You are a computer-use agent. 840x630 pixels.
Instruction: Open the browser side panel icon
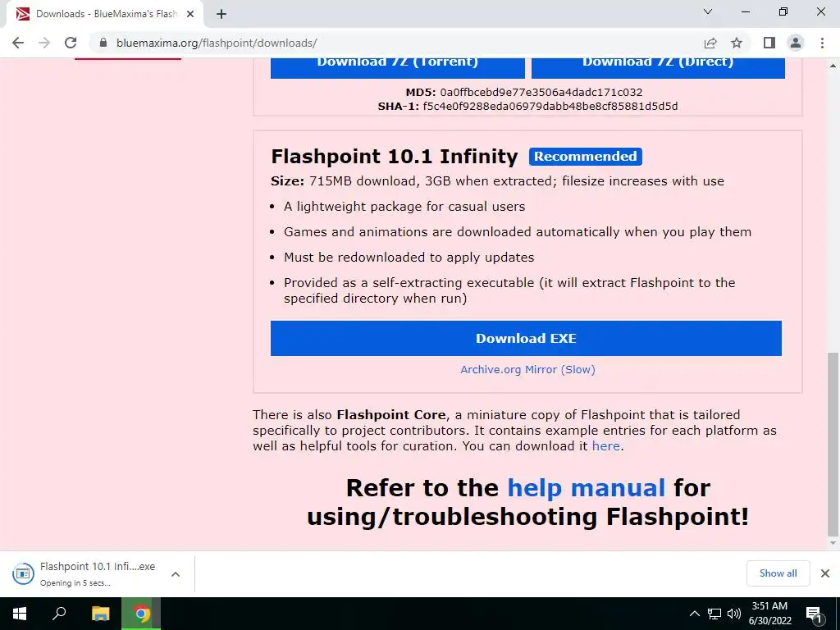tap(769, 43)
